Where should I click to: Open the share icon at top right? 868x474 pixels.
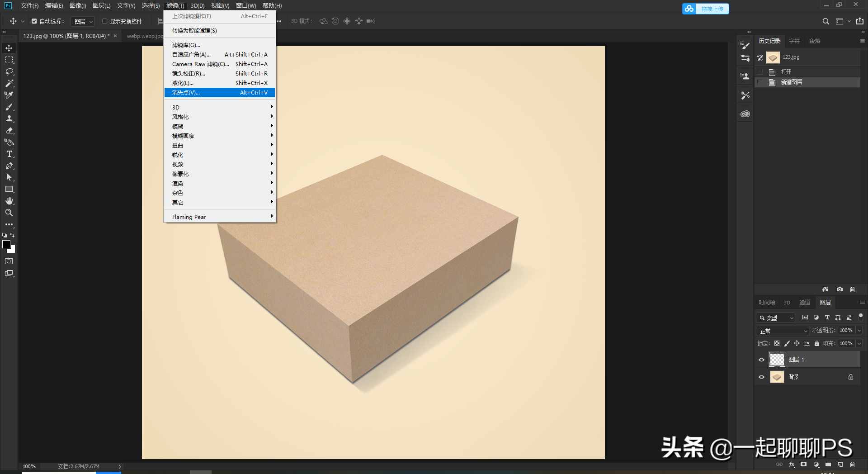pyautogui.click(x=859, y=21)
